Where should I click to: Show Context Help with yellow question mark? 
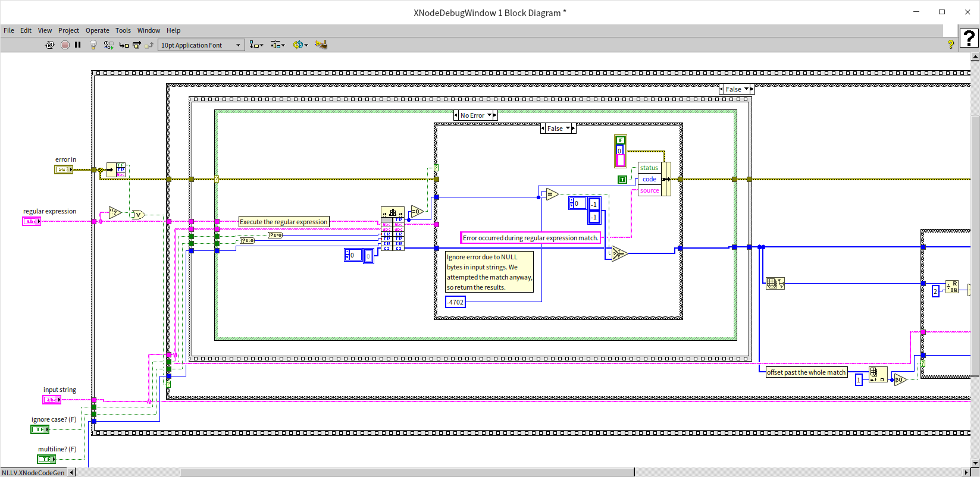click(x=950, y=45)
